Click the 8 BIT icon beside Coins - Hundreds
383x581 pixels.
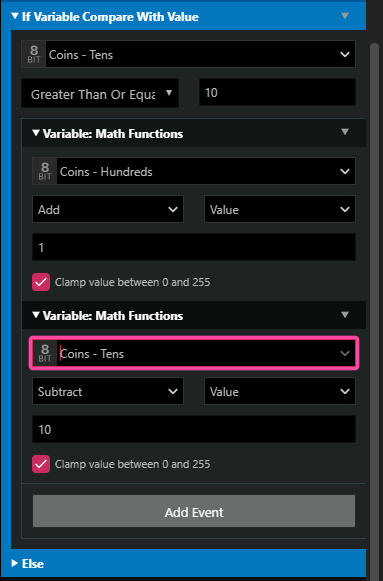coord(45,171)
